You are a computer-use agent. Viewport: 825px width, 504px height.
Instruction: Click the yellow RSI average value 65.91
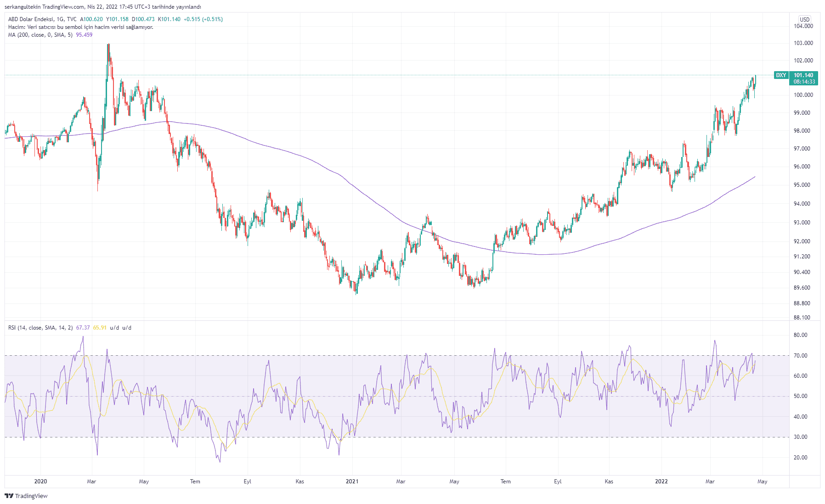[x=100, y=328]
